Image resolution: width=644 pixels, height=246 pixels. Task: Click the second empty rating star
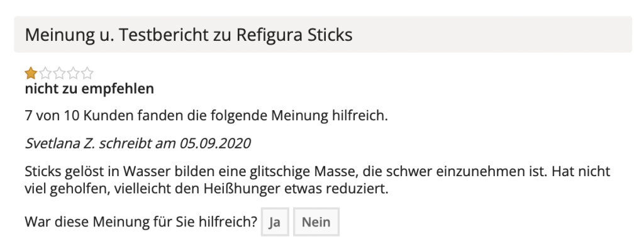45,74
